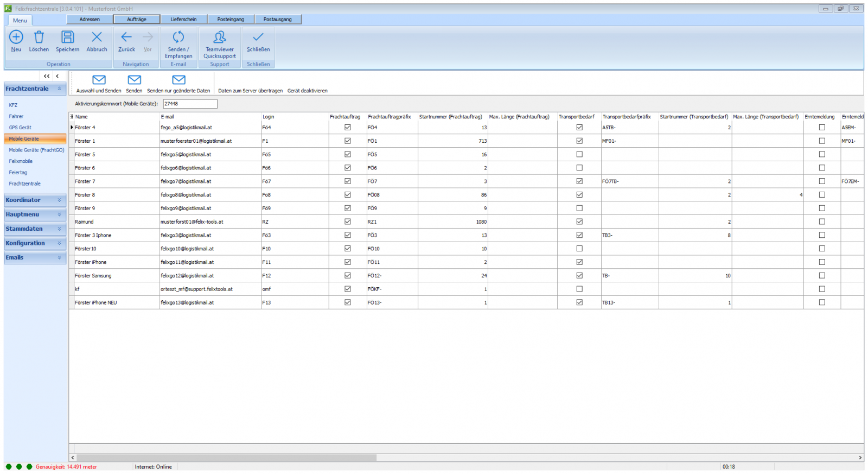The image size is (868, 474).
Task: Click the Löschen trash icon
Action: 39,37
